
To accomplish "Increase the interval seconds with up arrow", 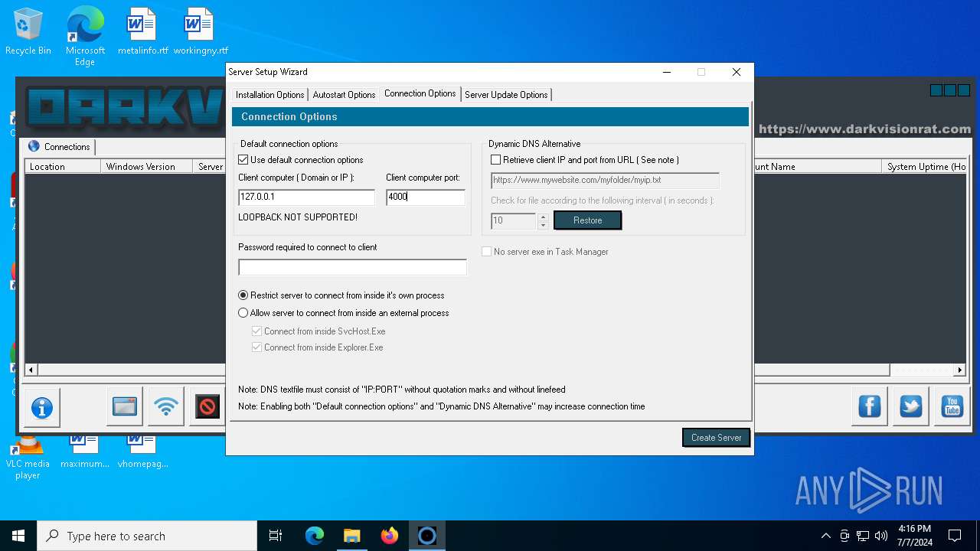I will pyautogui.click(x=543, y=217).
